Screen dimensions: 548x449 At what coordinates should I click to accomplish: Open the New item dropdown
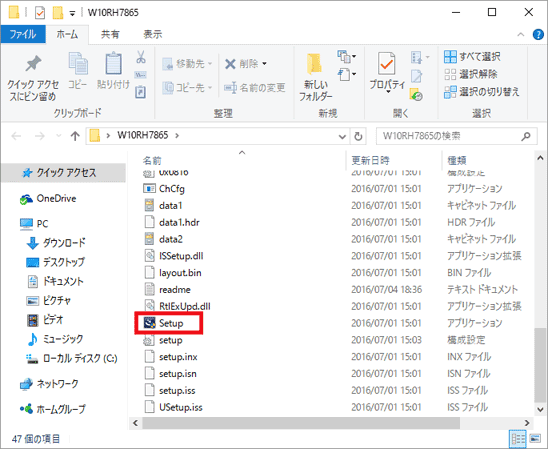pyautogui.click(x=347, y=56)
